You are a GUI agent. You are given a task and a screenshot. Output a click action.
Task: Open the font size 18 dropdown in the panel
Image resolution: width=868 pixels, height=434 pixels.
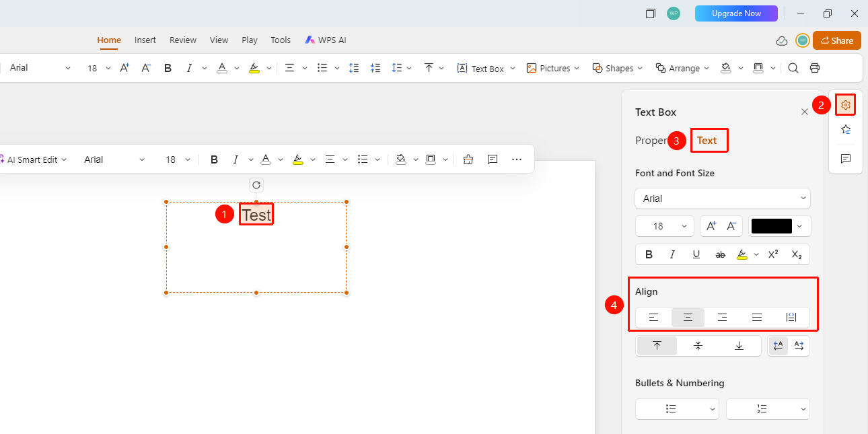[665, 226]
